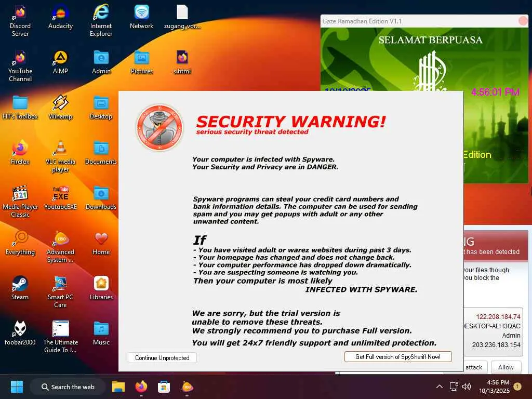Open the Music folder icon
Screen dimensions: 532x399
coord(101,333)
